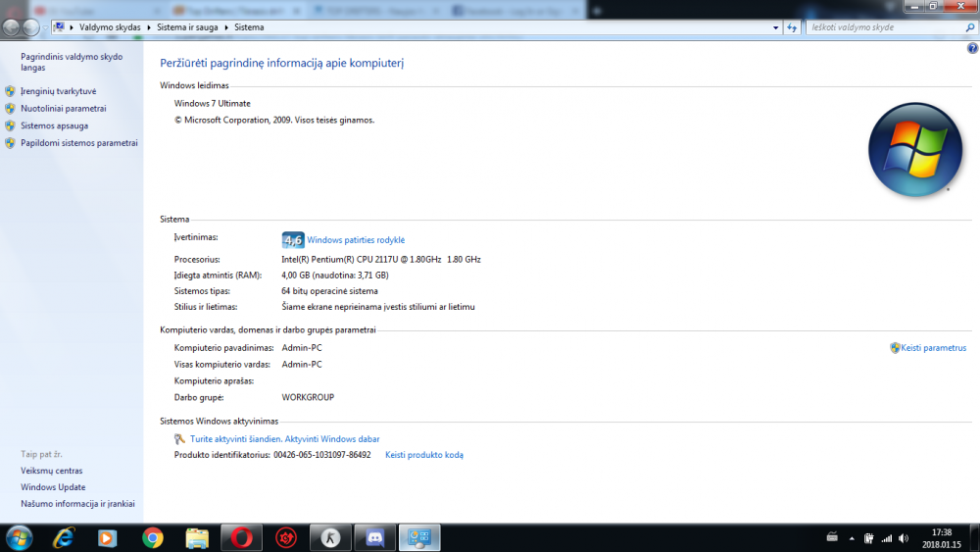The width and height of the screenshot is (980, 552).
Task: Select Sistema ir sauga breadcrumb
Action: (x=187, y=27)
